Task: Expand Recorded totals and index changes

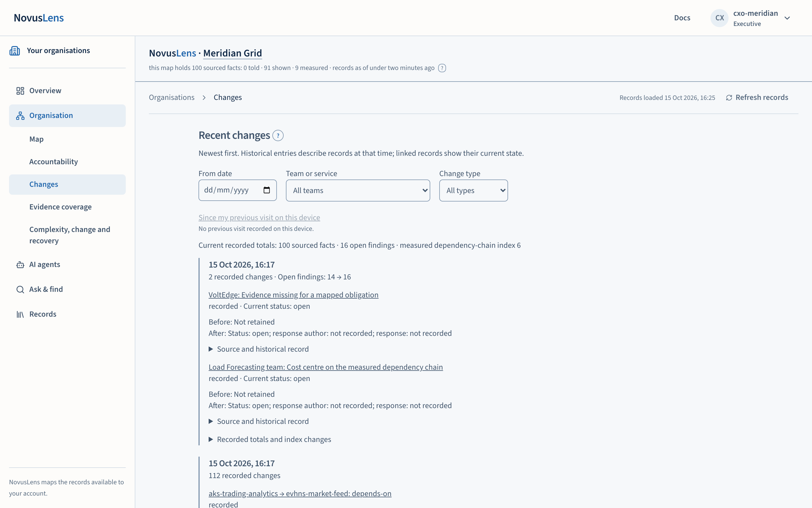Action: pos(270,439)
